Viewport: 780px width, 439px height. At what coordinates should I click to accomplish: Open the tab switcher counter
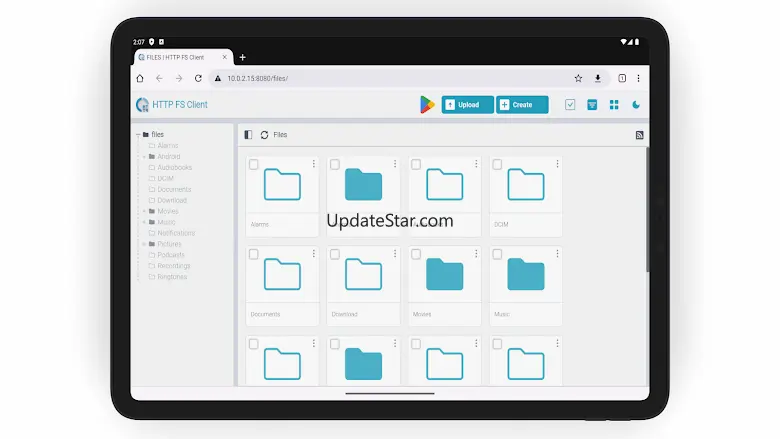622,78
